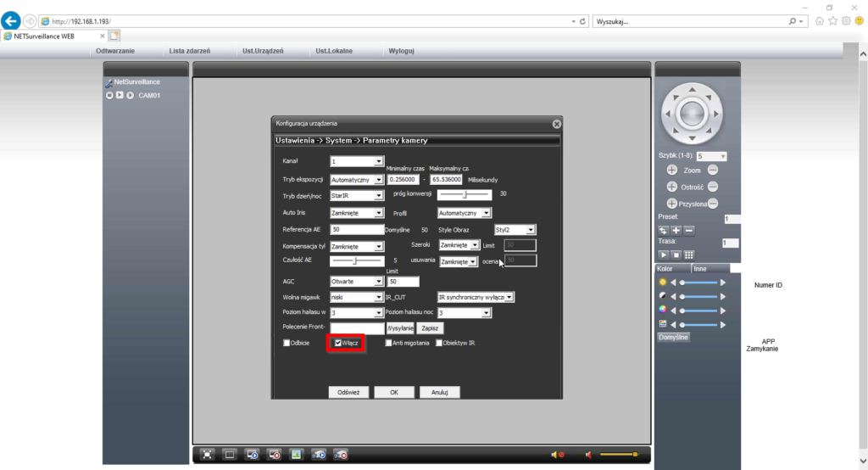Click the Czułość AE slider
Screen dimensions: 868x470
coord(357,260)
